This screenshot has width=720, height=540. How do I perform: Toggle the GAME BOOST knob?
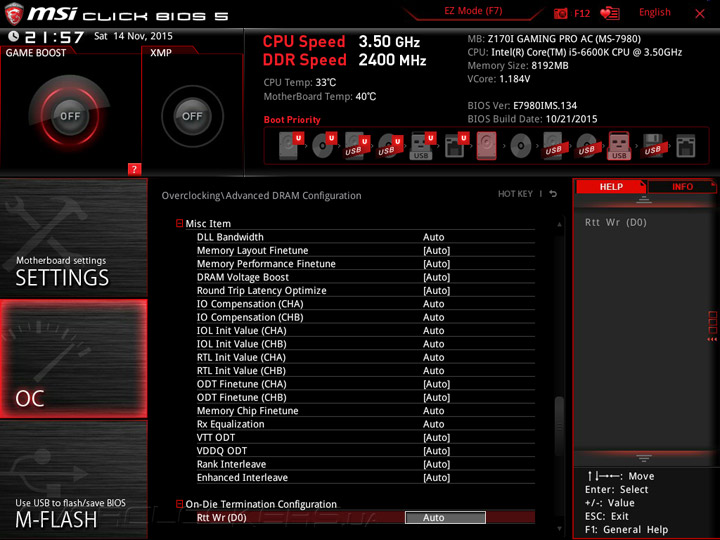tap(70, 116)
